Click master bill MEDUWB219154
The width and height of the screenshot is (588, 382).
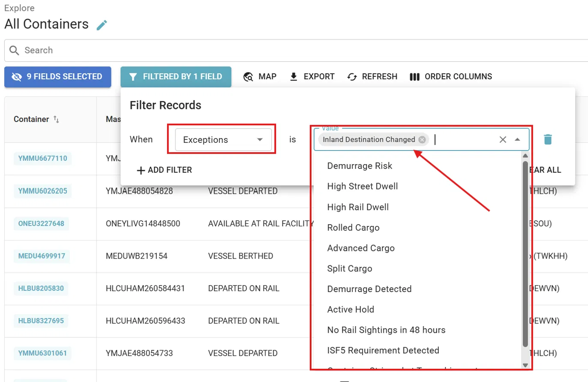(136, 256)
